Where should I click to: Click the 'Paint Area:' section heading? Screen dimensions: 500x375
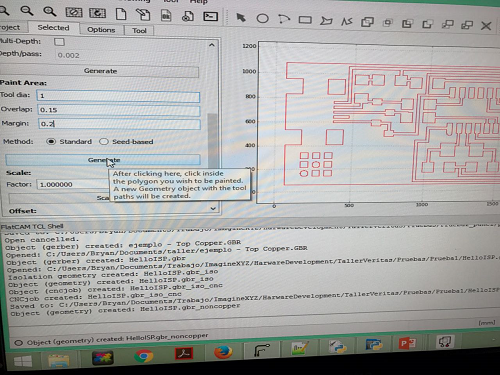[x=23, y=83]
